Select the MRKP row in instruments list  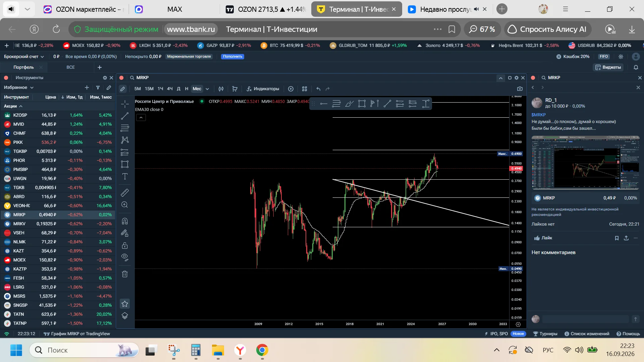coord(58,215)
